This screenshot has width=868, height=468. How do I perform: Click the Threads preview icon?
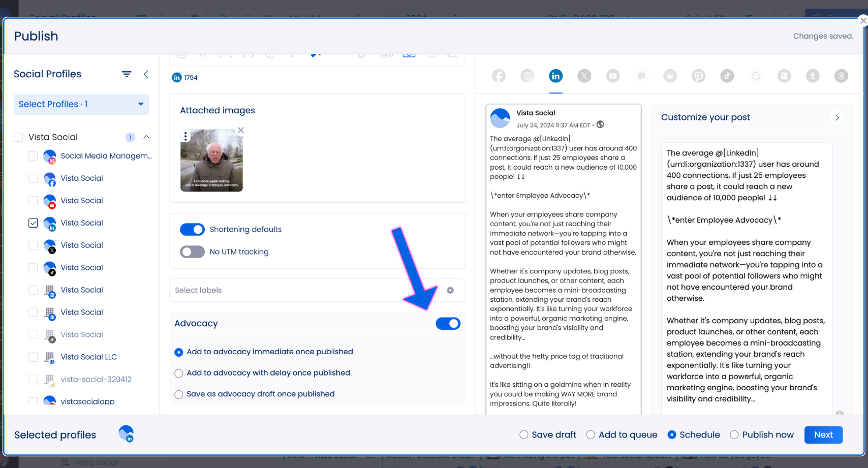(841, 76)
